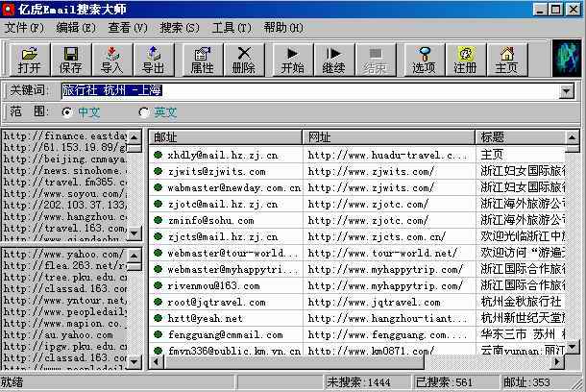Select the 英文 range radio button
The image size is (586, 392).
click(x=144, y=112)
